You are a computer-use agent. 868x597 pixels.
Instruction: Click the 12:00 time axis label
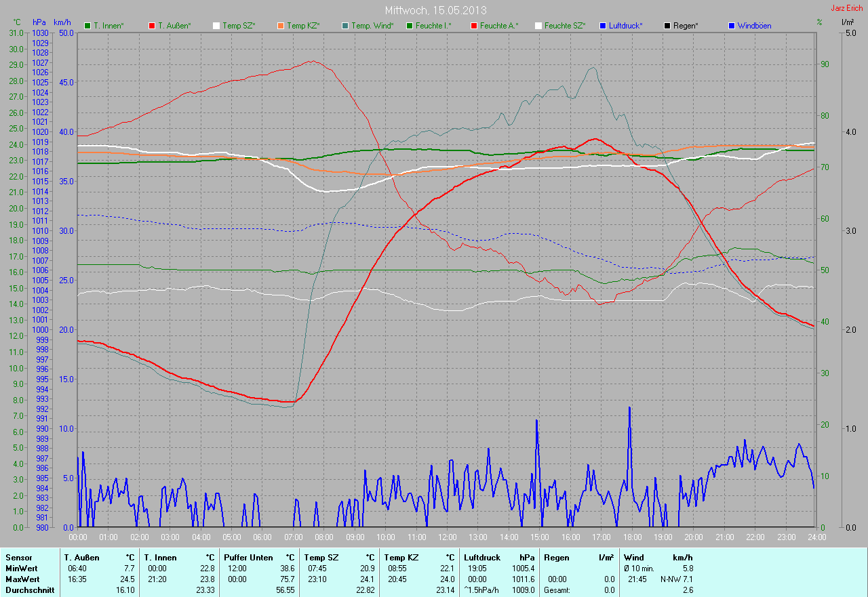point(446,537)
